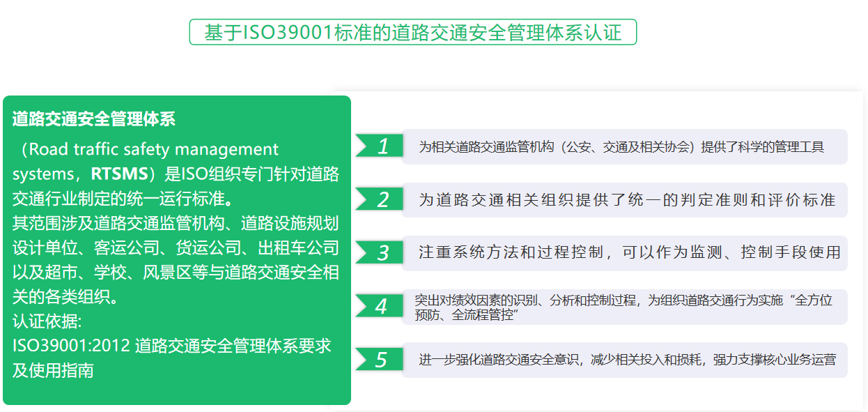Click the line 设计单位、客运公司、货运公司、出租车公司
The width and height of the screenshot is (868, 412).
point(176,247)
